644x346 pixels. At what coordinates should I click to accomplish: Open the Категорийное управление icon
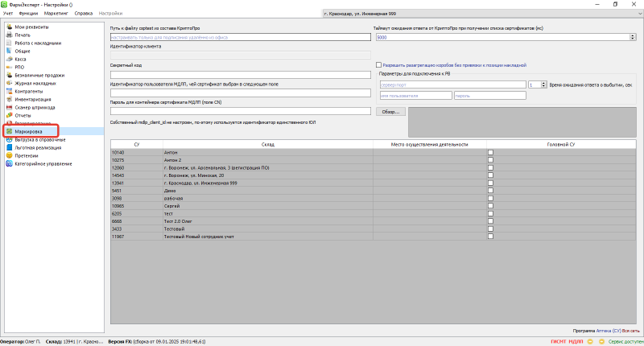(9, 163)
